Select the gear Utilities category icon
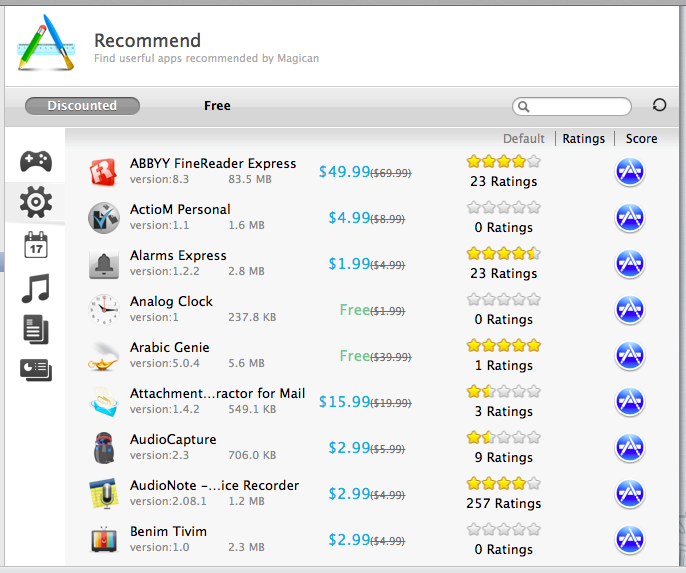This screenshot has width=686, height=573. coord(36,202)
